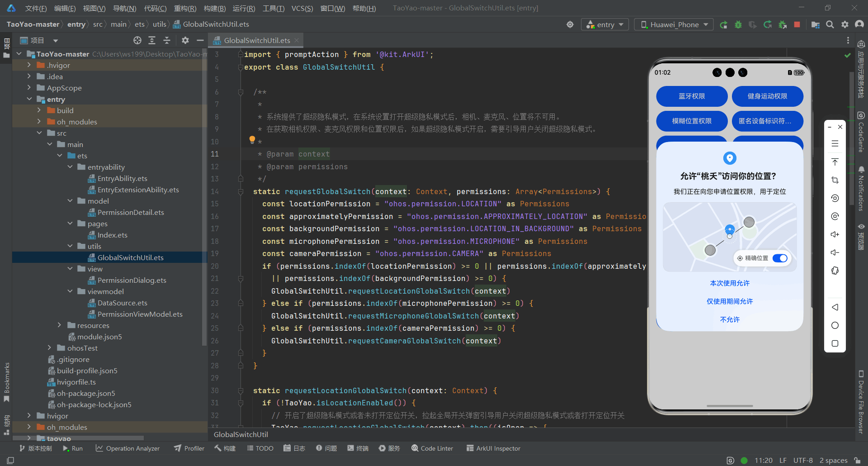This screenshot has height=466, width=868.
Task: Click emulator screenshot crop icon
Action: tap(835, 180)
